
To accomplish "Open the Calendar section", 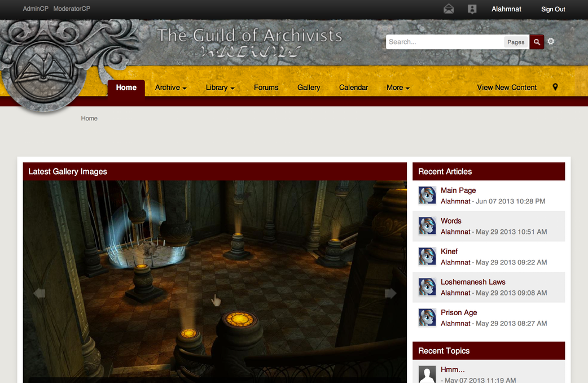I will pyautogui.click(x=354, y=88).
